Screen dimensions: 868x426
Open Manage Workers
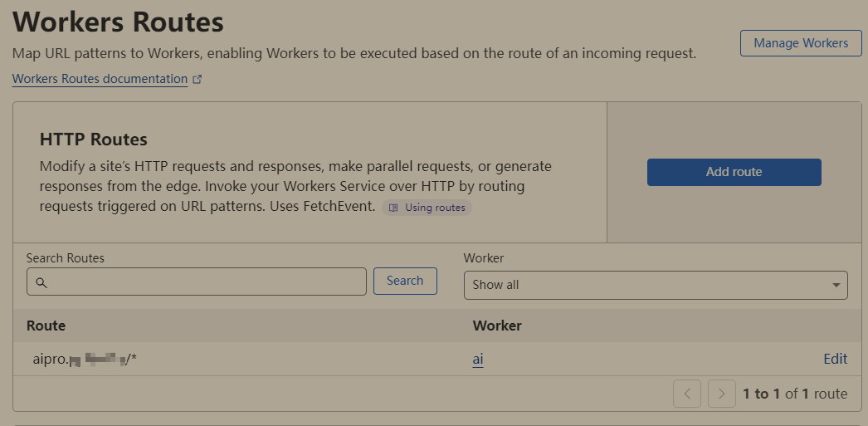click(801, 43)
